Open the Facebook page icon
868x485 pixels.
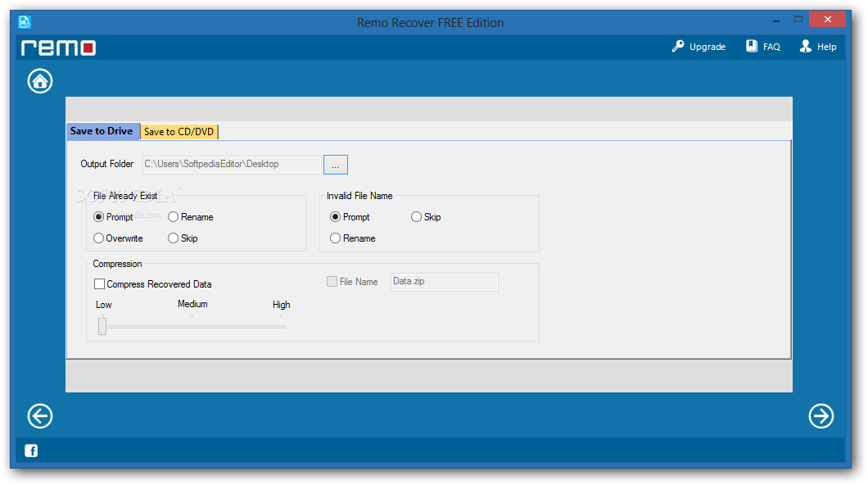tap(31, 451)
